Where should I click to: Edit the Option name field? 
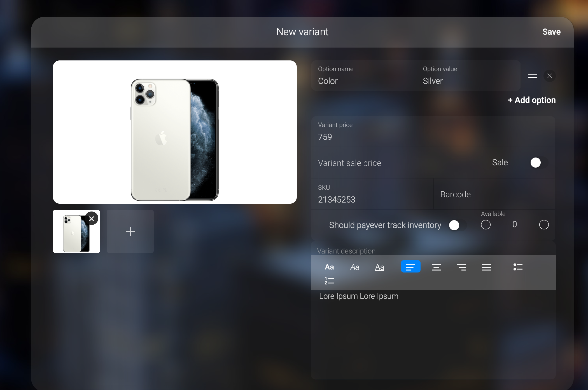pyautogui.click(x=363, y=75)
